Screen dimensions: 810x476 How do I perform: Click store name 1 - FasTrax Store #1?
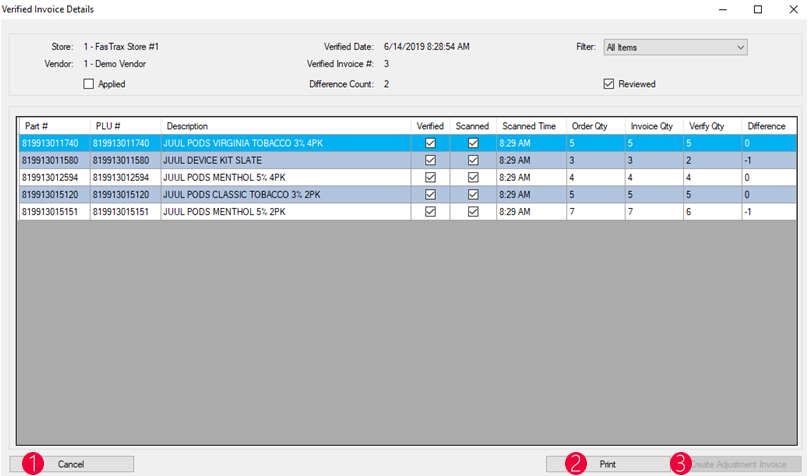[x=121, y=47]
